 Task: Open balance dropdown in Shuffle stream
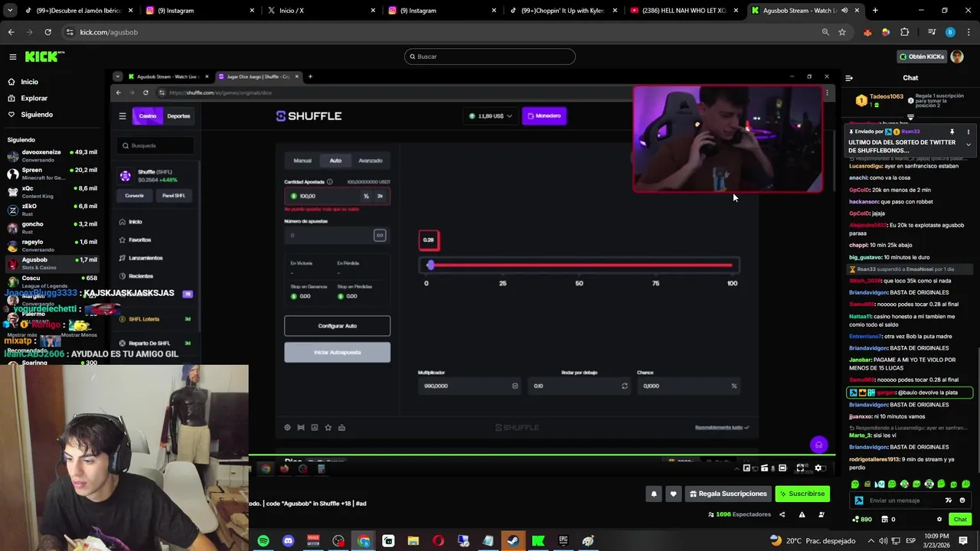(491, 116)
